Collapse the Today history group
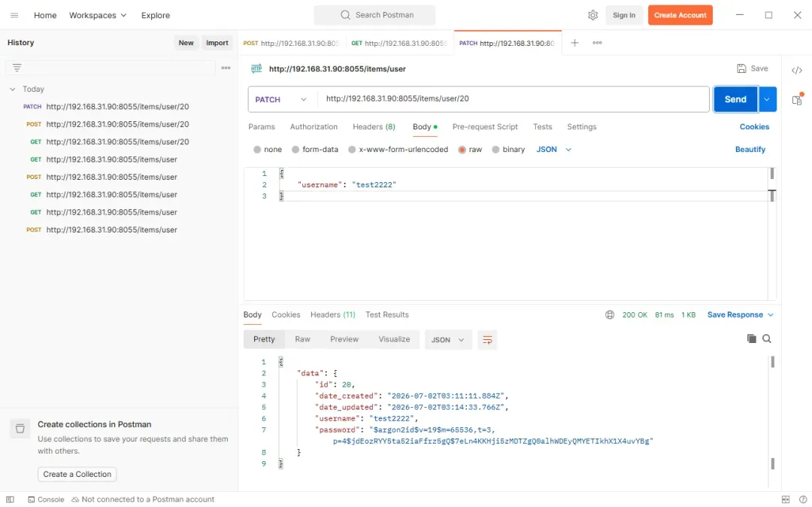 click(13, 89)
